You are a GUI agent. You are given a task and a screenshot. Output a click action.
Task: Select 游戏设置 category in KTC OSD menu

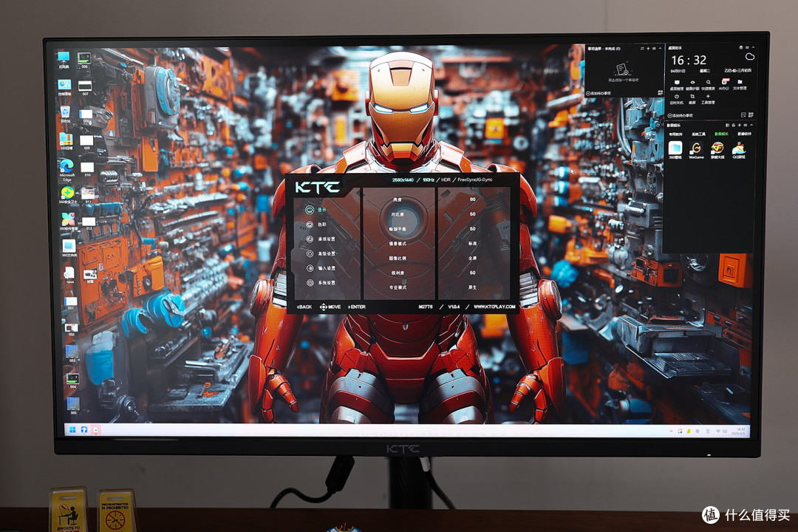(x=321, y=239)
